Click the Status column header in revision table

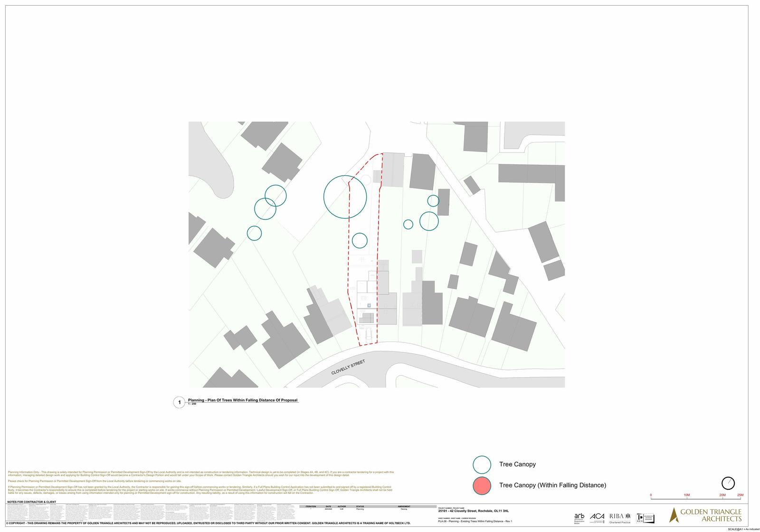(x=360, y=506)
